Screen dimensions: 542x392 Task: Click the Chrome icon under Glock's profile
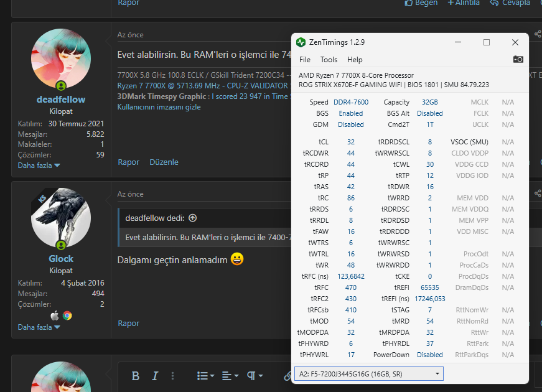pyautogui.click(x=67, y=315)
